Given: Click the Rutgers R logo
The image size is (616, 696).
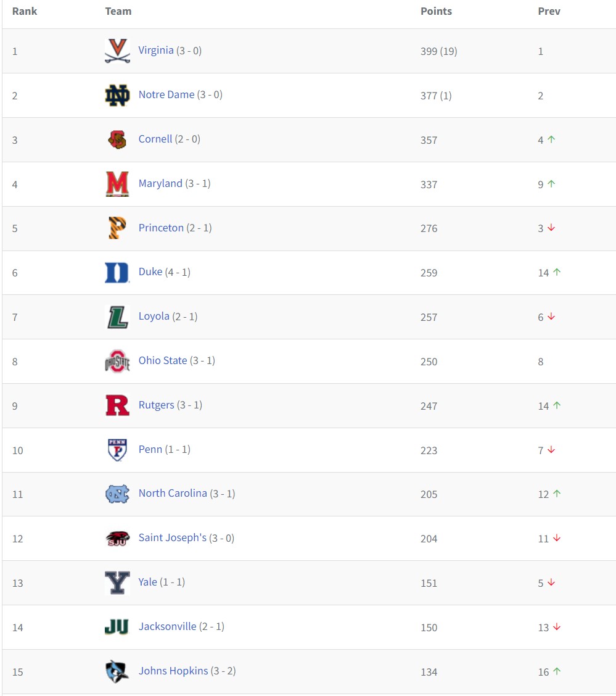Looking at the screenshot, I should coord(118,405).
